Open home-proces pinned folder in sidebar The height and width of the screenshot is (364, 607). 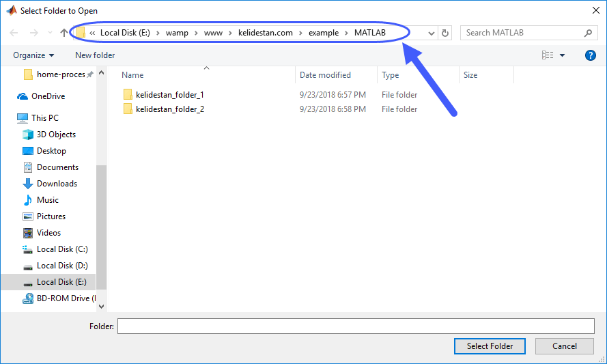(61, 74)
